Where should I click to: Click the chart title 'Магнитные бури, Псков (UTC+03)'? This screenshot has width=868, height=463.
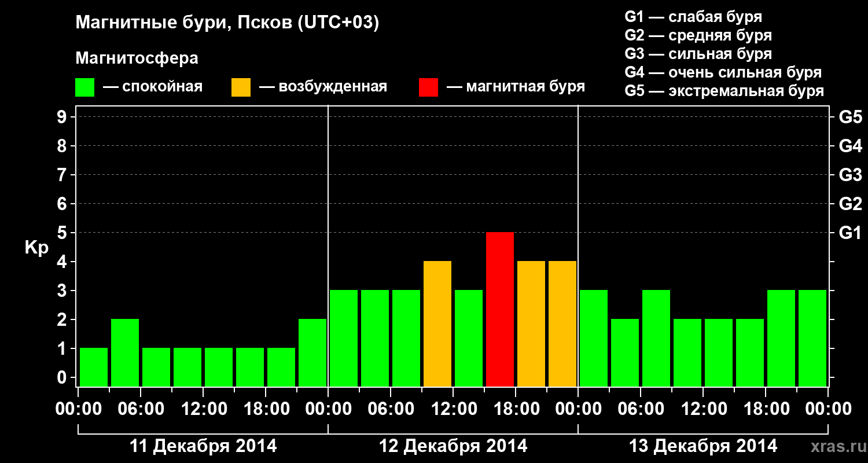[227, 23]
